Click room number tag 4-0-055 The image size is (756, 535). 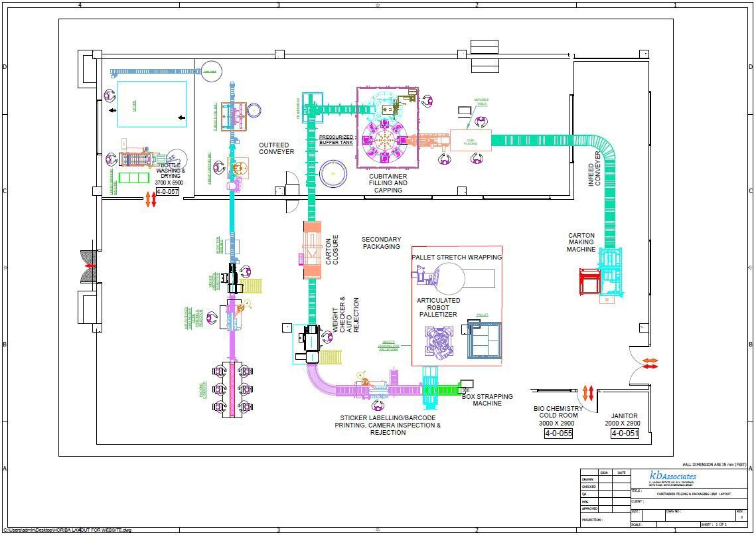(558, 433)
